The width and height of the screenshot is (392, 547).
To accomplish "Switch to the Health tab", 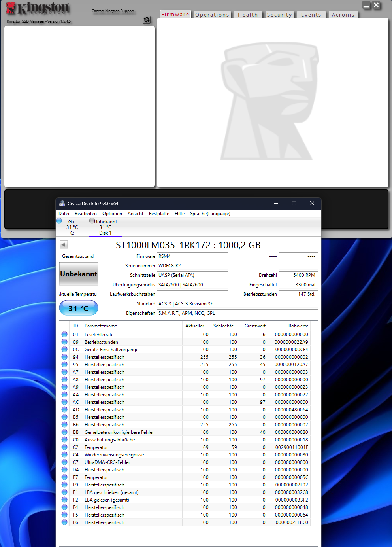I will [x=248, y=15].
